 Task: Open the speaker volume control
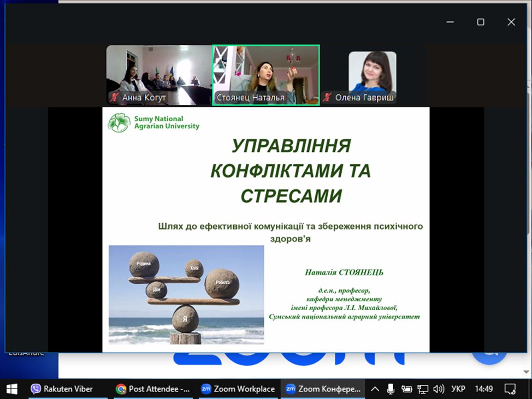pyautogui.click(x=438, y=389)
